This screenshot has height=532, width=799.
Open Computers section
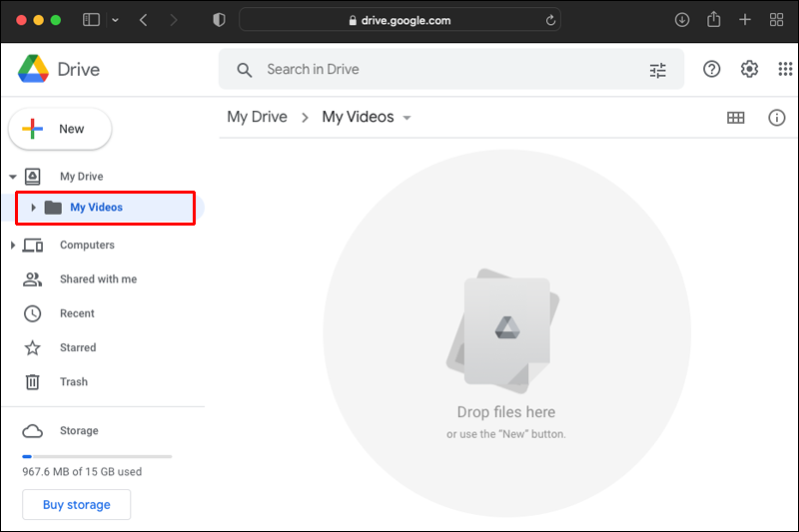87,245
